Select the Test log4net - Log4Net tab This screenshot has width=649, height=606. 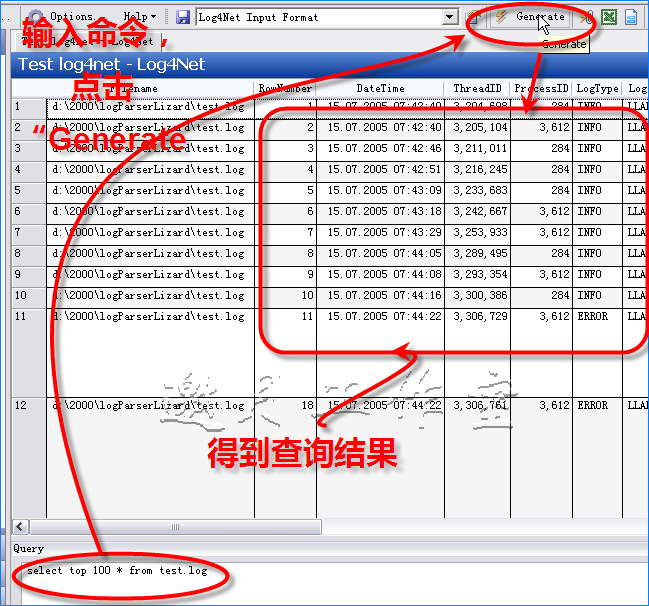pos(88,41)
